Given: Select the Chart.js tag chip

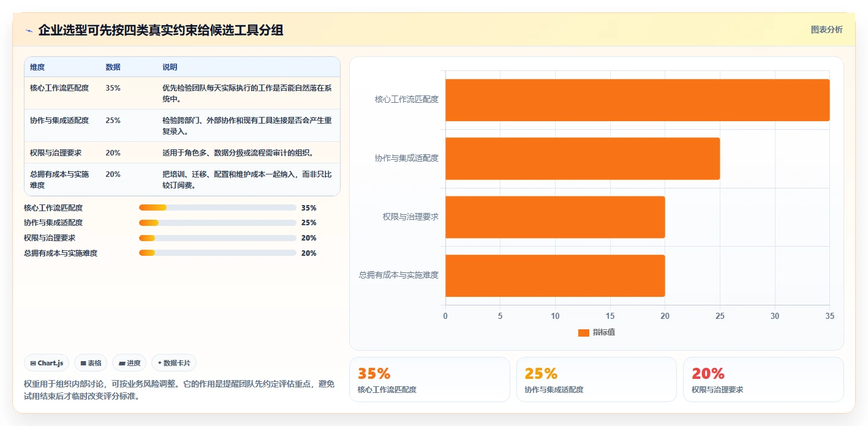Looking at the screenshot, I should coord(47,363).
